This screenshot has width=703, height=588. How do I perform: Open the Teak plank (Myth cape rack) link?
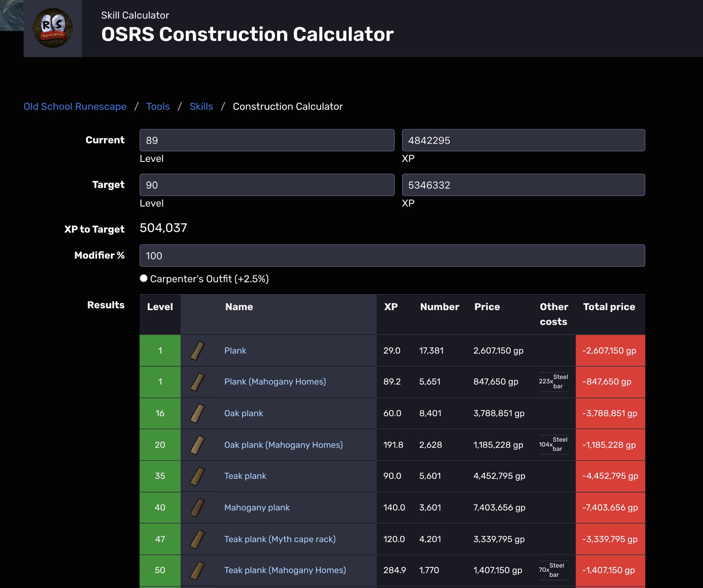[280, 539]
